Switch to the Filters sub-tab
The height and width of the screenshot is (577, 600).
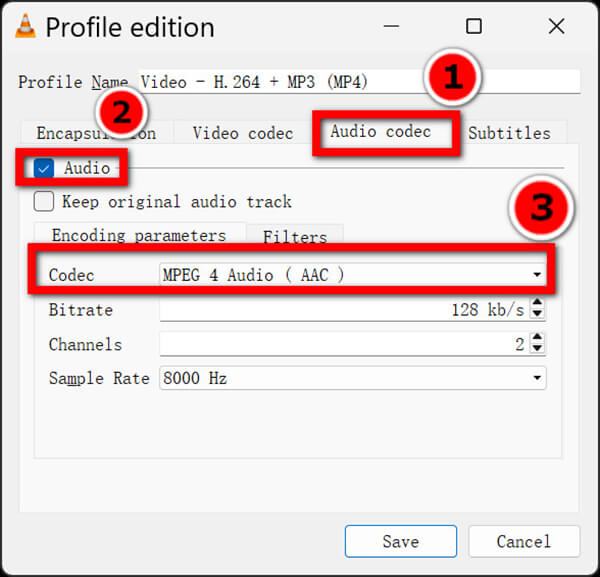click(295, 236)
